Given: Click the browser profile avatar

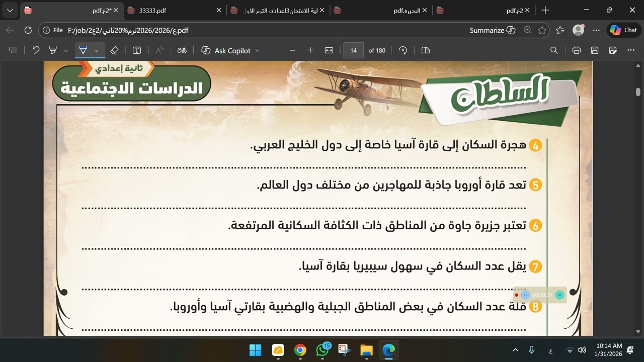Looking at the screenshot, I should (579, 30).
